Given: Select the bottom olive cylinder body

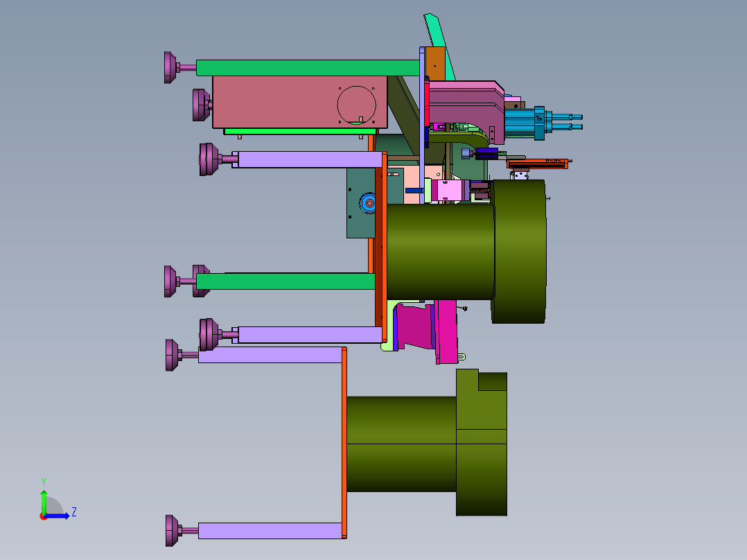Looking at the screenshot, I should (x=401, y=444).
